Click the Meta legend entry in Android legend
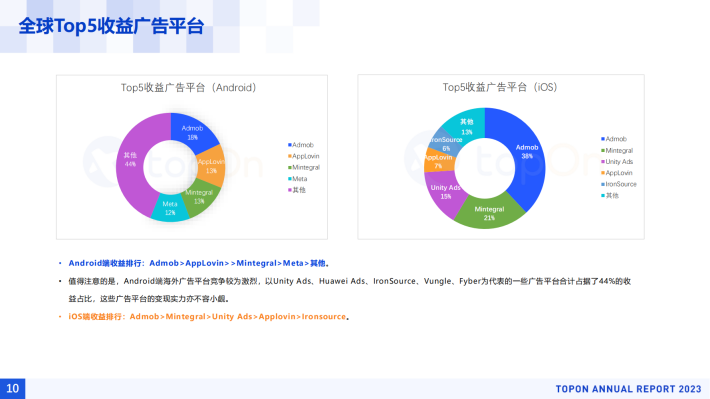710x399 pixels. [297, 179]
